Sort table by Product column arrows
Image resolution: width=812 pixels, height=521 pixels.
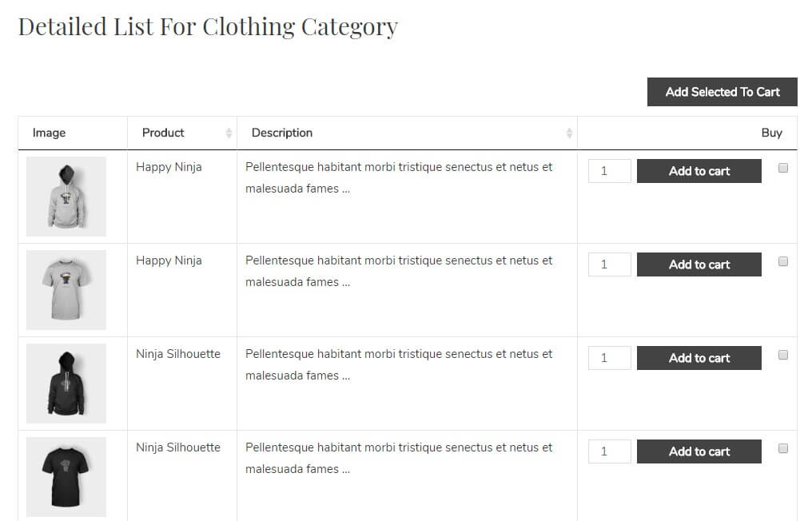(229, 133)
